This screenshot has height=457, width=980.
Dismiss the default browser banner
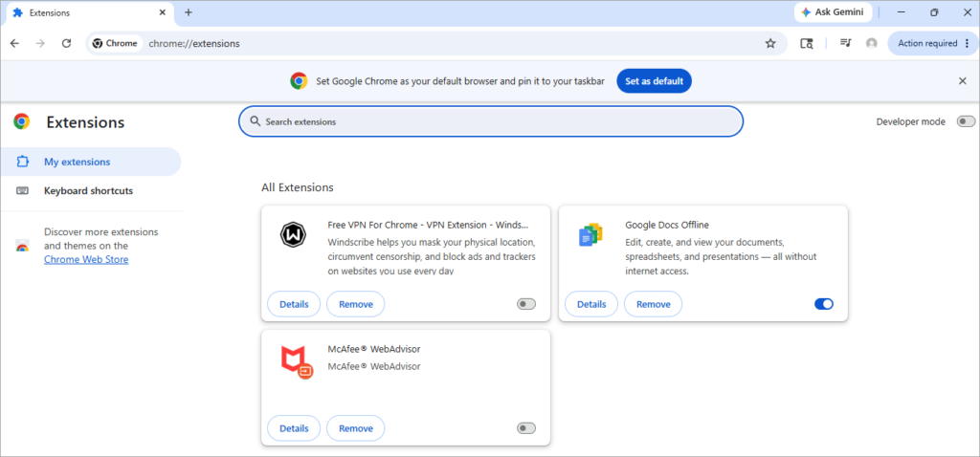[963, 81]
